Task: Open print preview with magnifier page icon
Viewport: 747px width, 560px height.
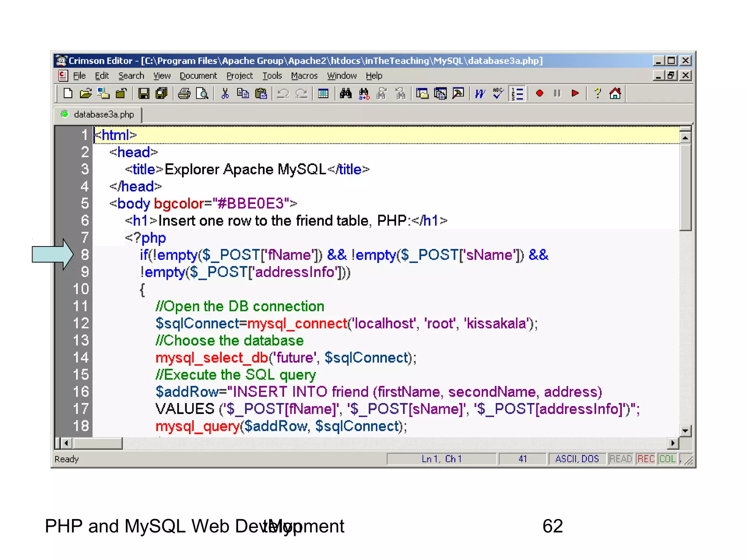Action: click(x=202, y=94)
